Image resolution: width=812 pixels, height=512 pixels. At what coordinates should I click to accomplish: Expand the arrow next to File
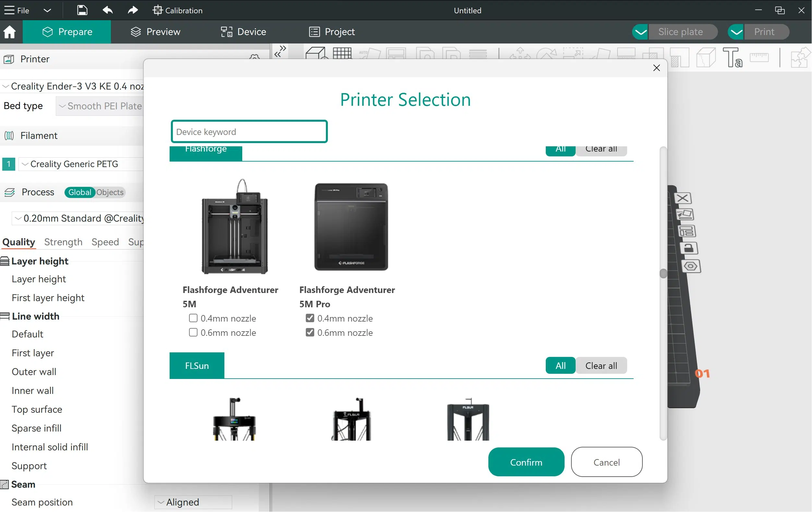(x=47, y=10)
